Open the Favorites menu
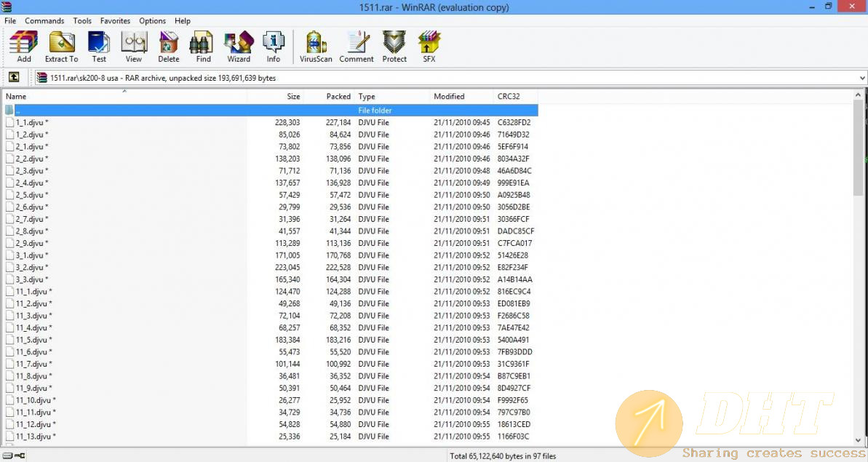868x462 pixels. coord(115,20)
